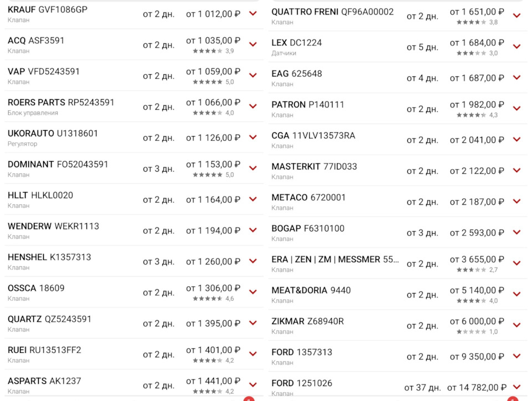Click the 1 395,00 ₽ QUARTZ price
The height and width of the screenshot is (401, 532).
click(x=213, y=323)
